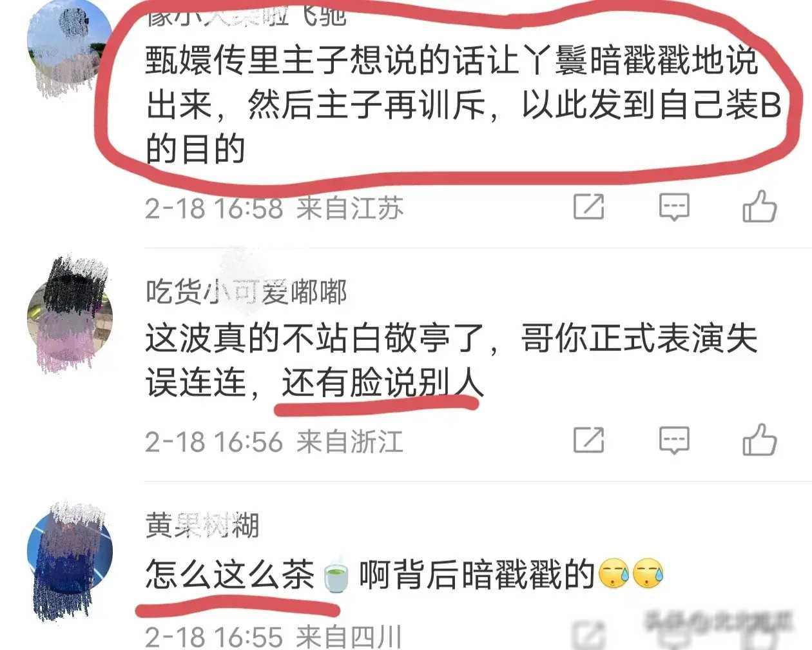Tap the tea cup emoji
812x650 pixels.
[x=336, y=575]
